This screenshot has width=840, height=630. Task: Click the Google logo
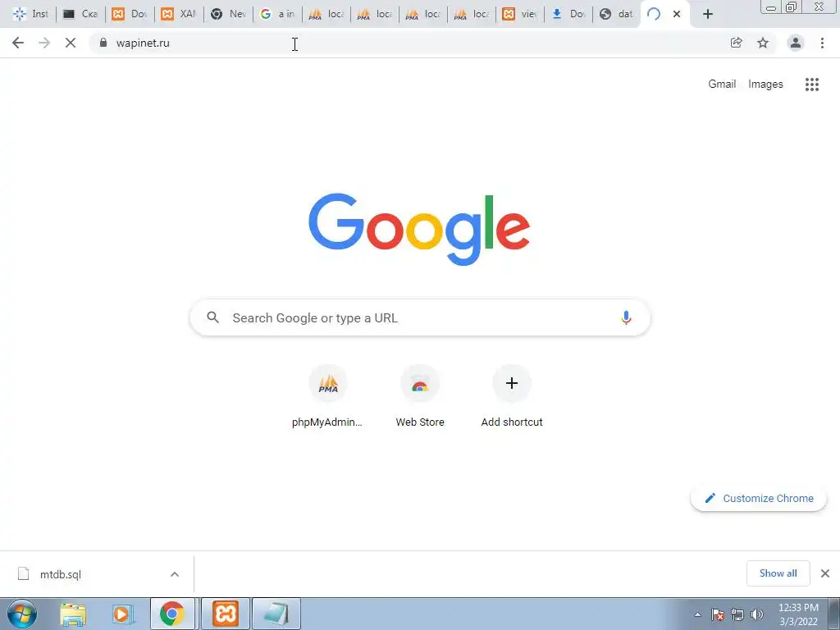point(419,229)
